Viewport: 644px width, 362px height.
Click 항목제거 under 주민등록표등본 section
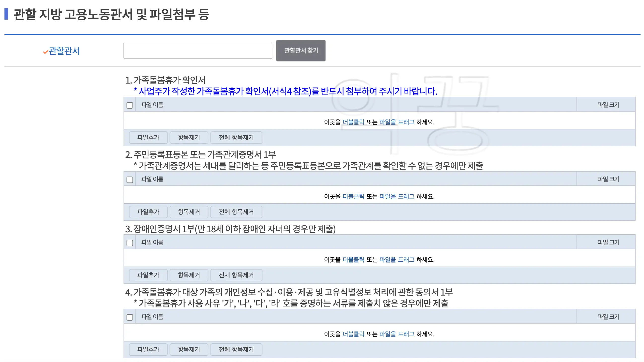(x=189, y=212)
